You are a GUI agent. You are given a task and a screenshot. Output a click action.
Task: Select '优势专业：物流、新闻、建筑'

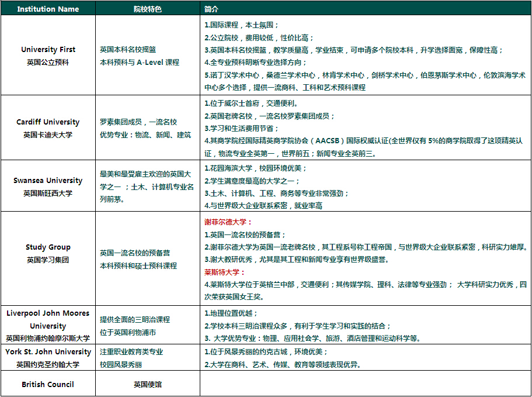click(145, 135)
